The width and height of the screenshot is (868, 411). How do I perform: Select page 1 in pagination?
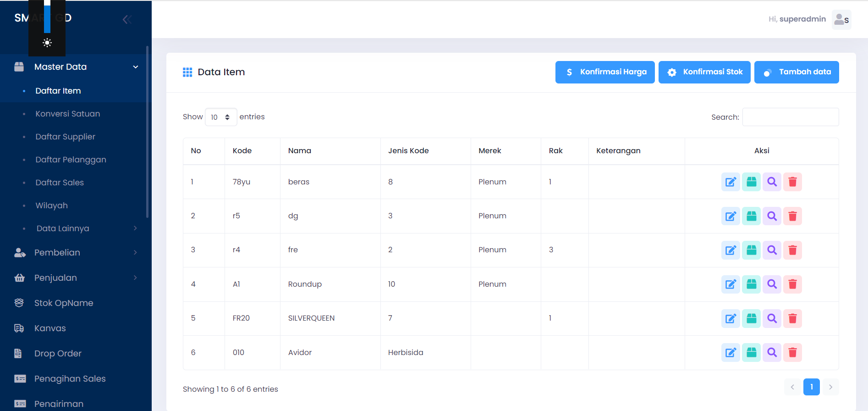[811, 387]
